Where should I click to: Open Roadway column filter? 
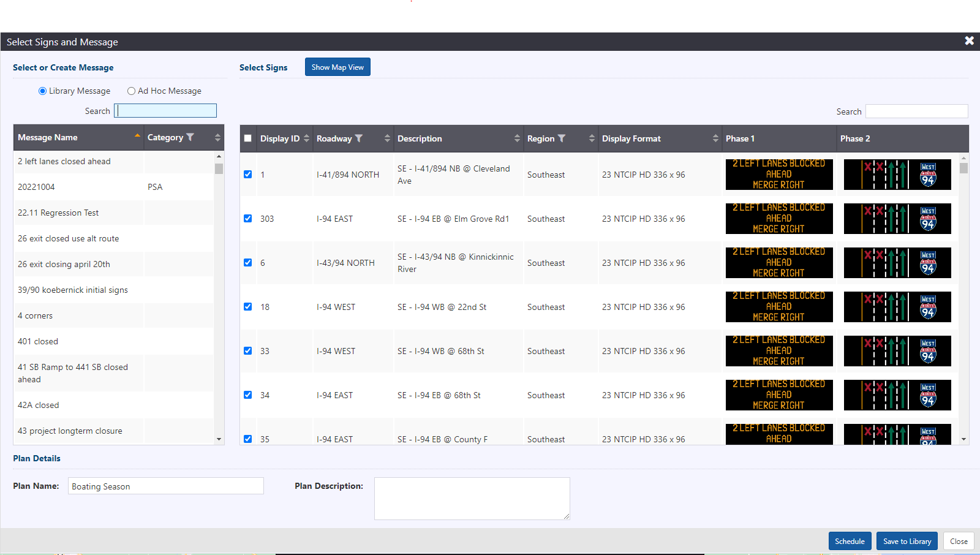pyautogui.click(x=359, y=138)
